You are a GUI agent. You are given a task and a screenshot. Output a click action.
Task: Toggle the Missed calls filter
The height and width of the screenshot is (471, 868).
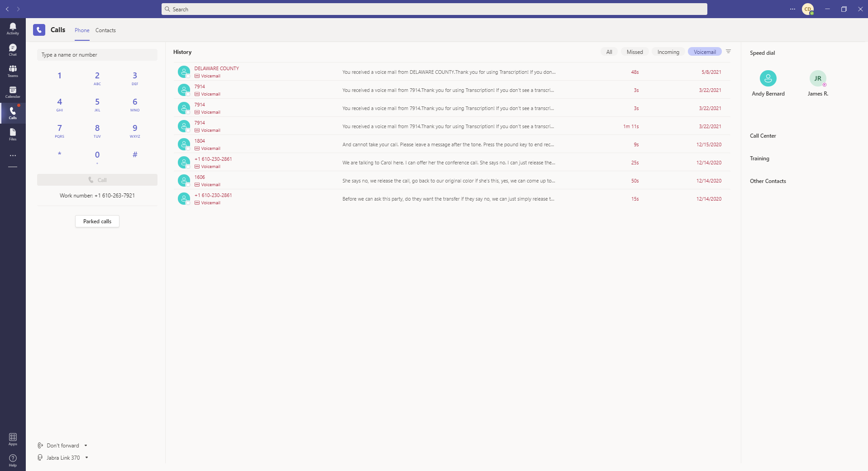[634, 52]
